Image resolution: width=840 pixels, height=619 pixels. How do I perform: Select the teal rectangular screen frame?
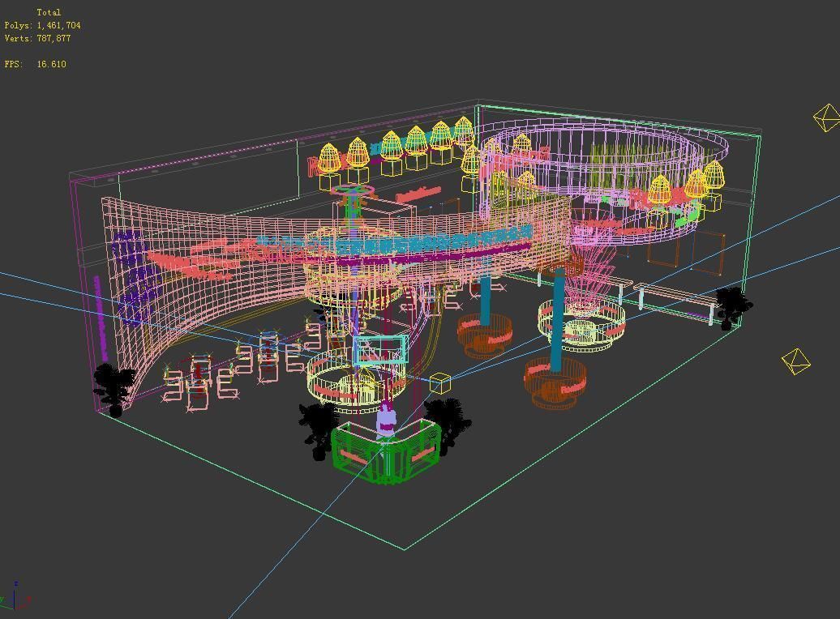(x=380, y=351)
